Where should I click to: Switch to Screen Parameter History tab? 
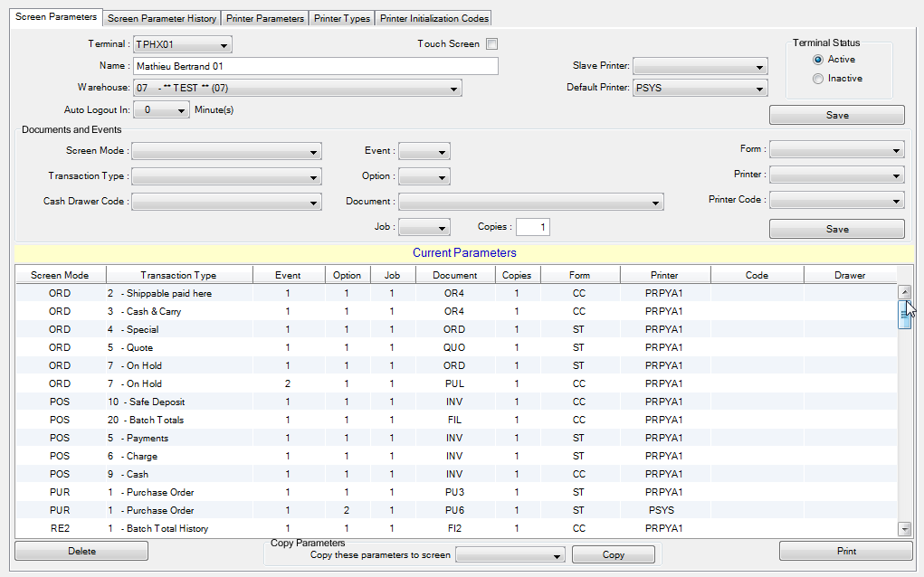click(162, 18)
